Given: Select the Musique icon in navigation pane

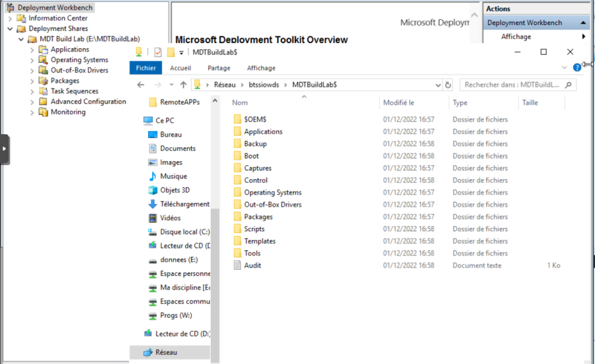Looking at the screenshot, I should [x=153, y=176].
